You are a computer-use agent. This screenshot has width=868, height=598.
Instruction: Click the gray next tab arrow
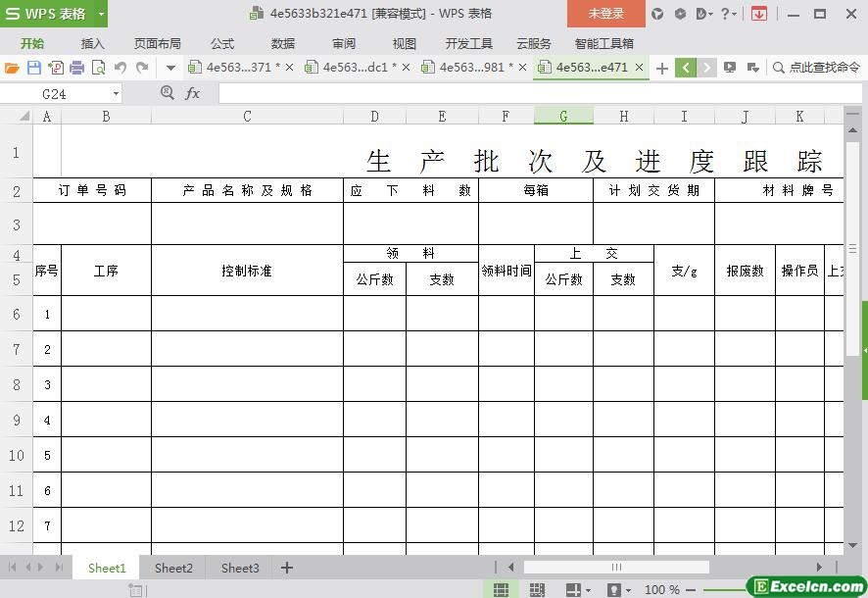pos(706,68)
